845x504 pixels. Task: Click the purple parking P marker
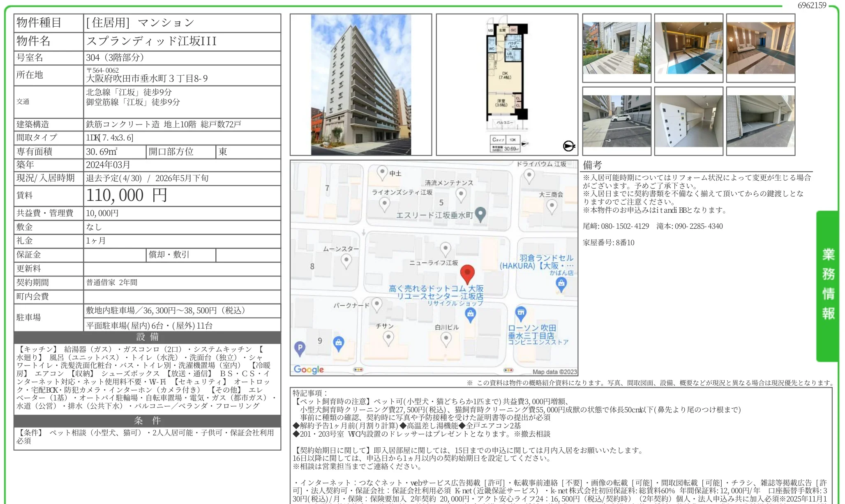click(x=300, y=348)
